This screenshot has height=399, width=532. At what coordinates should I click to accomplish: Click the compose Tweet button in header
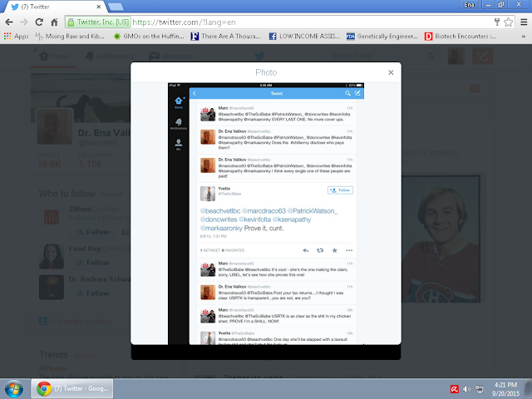(x=482, y=56)
